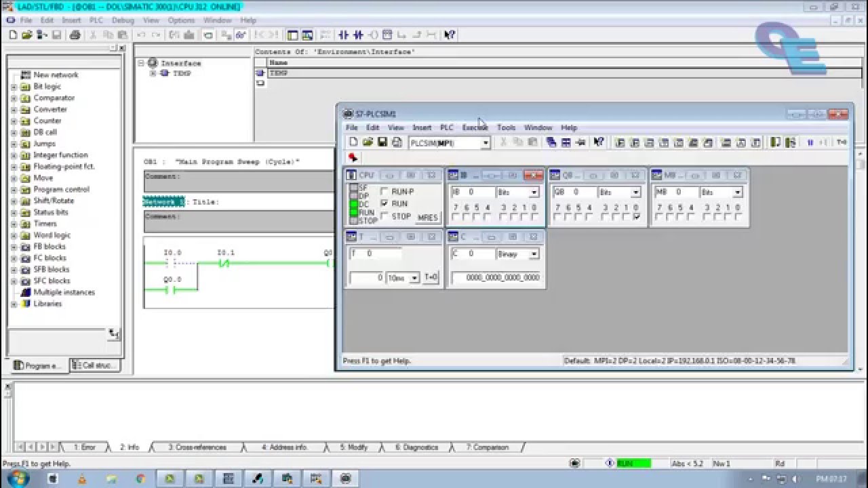Select the Timers folder in the element tree
Viewport: 868px width, 488px height.
point(45,224)
